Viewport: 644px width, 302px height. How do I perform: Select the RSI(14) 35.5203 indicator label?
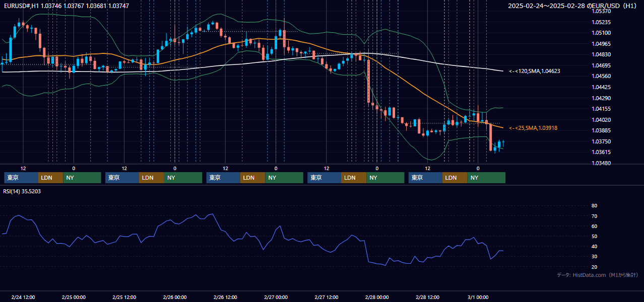pos(22,191)
